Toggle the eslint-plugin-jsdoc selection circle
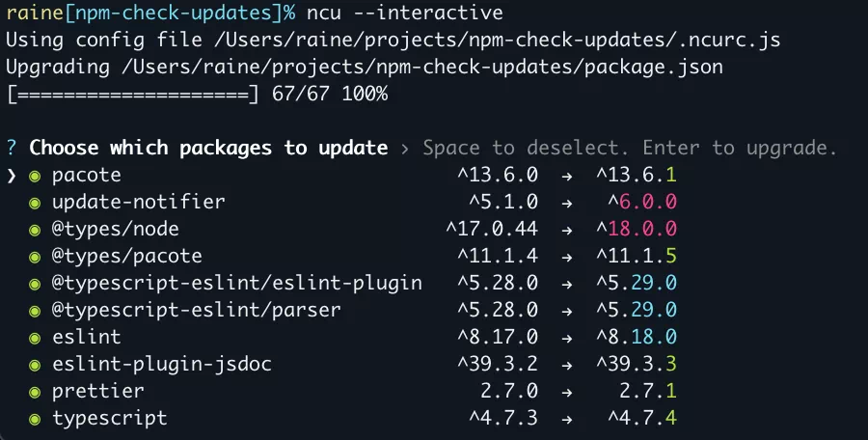The width and height of the screenshot is (868, 440). [35, 365]
